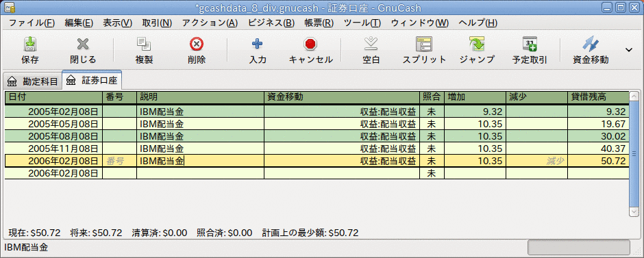The width and height of the screenshot is (644, 258).
Task: Click the 計画上の最少額: $50.72 summary text
Action: coord(310,233)
